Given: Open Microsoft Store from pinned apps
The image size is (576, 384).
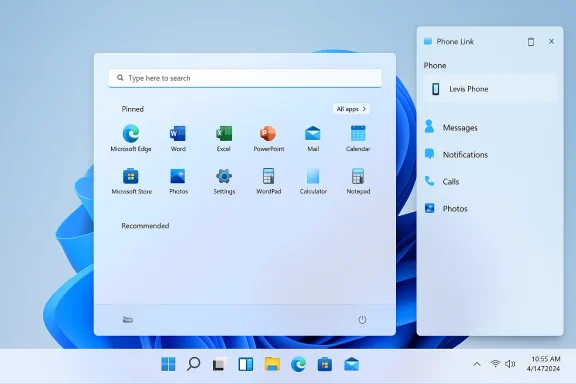Looking at the screenshot, I should click(x=132, y=181).
